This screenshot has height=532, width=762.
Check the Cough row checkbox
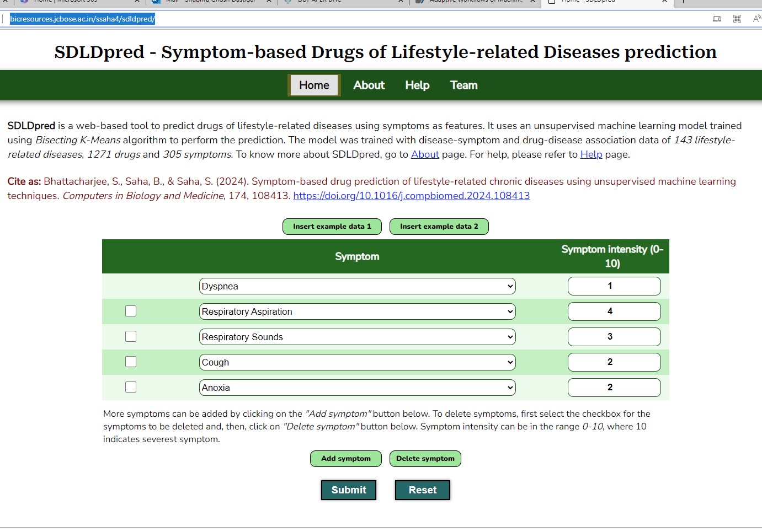(x=131, y=362)
